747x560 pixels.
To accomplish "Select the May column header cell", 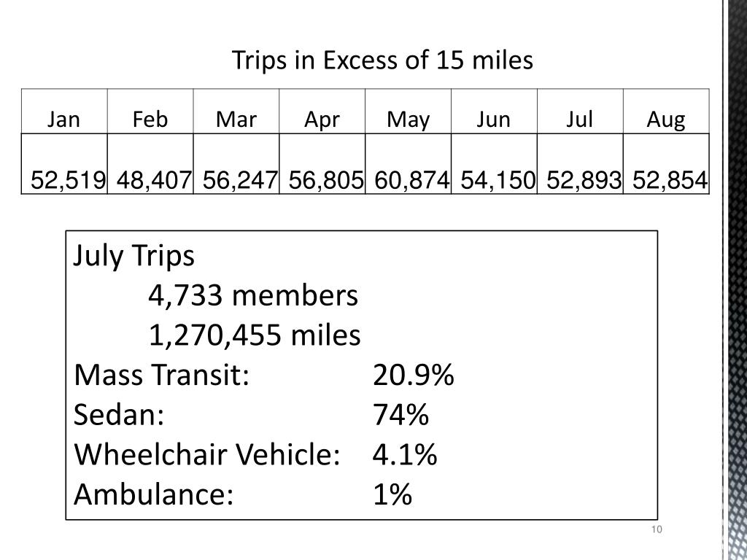I will coord(409,111).
